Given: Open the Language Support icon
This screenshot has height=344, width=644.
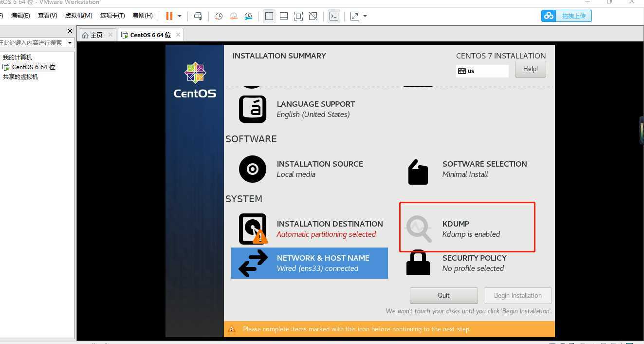Looking at the screenshot, I should pos(253,109).
